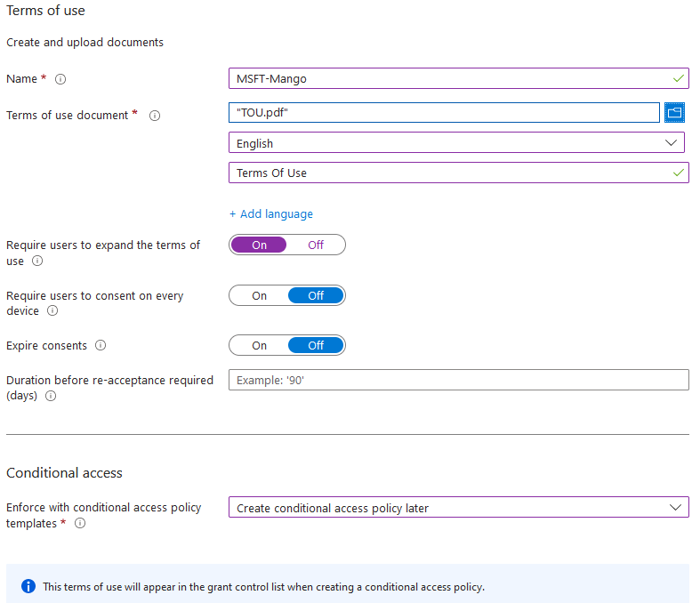700x603 pixels.
Task: Turn on consent on every device
Action: tap(259, 295)
